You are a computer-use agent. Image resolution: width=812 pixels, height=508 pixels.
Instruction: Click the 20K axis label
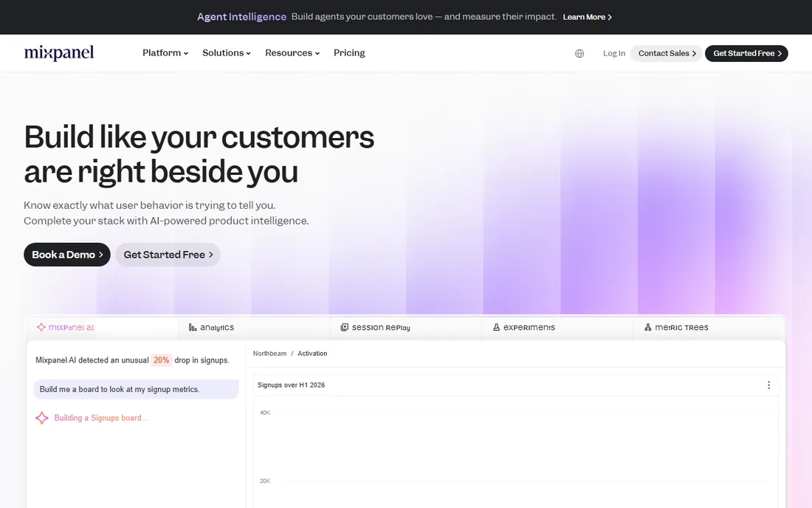265,481
